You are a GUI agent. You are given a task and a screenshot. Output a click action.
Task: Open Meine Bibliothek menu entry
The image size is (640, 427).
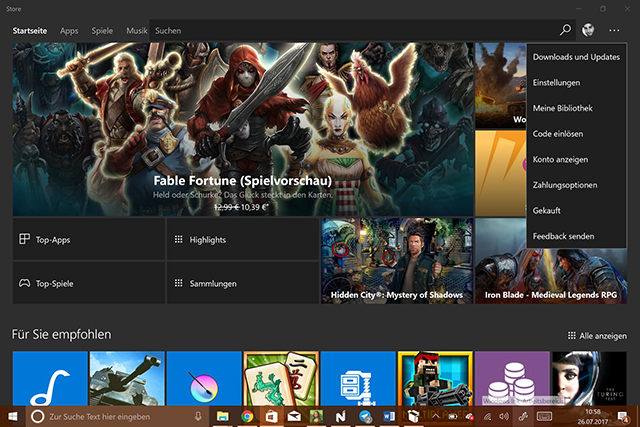coord(576,108)
